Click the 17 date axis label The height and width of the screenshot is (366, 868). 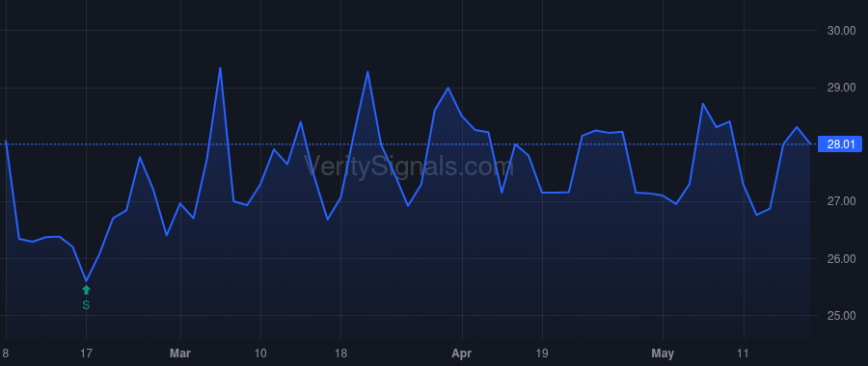point(86,353)
